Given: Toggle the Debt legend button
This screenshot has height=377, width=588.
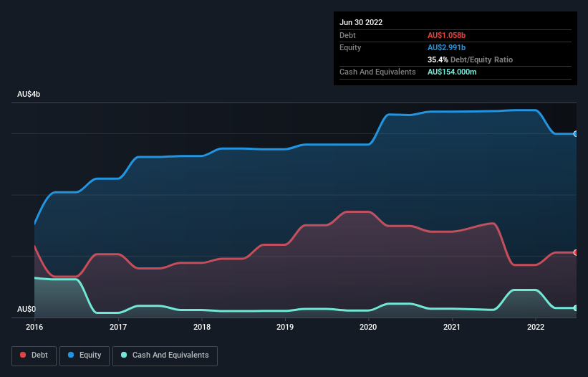Looking at the screenshot, I should point(34,355).
